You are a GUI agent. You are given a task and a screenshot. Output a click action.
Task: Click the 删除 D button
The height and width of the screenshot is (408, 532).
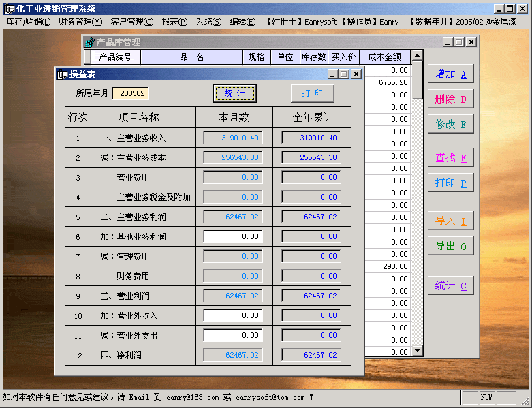click(450, 99)
